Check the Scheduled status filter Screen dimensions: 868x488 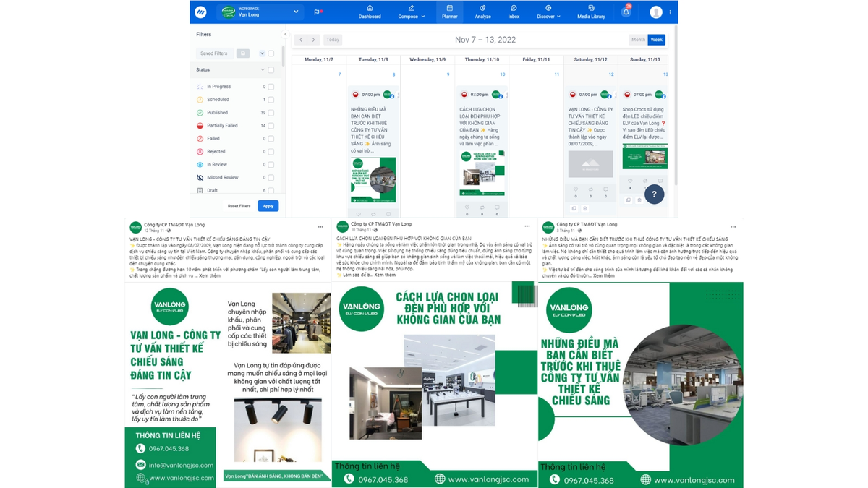click(x=271, y=100)
